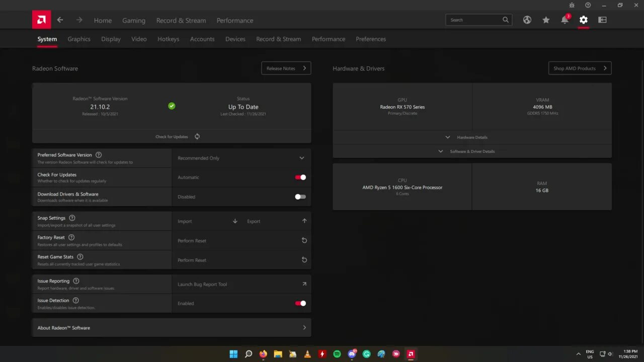The image size is (644, 362).
Task: Click the Export up-arrow icon
Action: 304,221
